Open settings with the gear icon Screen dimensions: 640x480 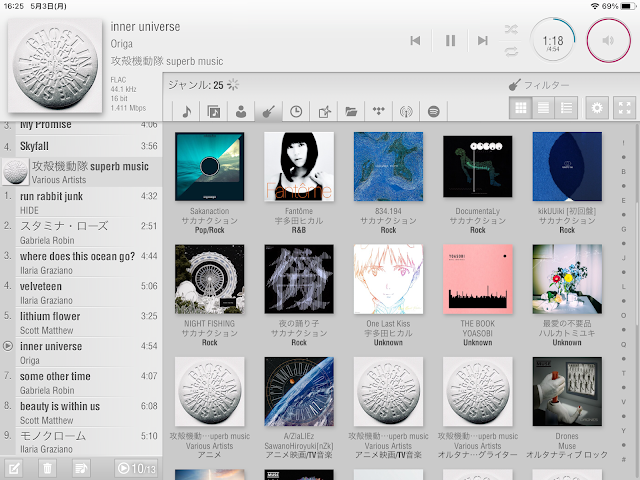coord(597,108)
